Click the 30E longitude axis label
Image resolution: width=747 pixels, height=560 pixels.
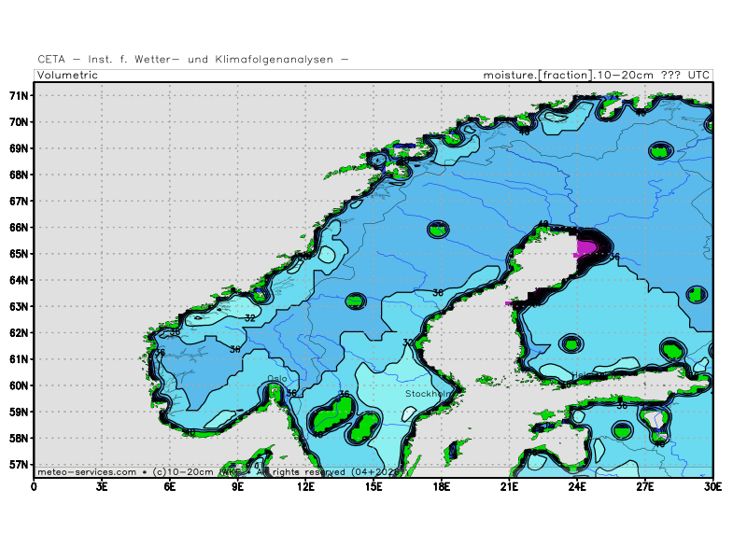pos(712,485)
